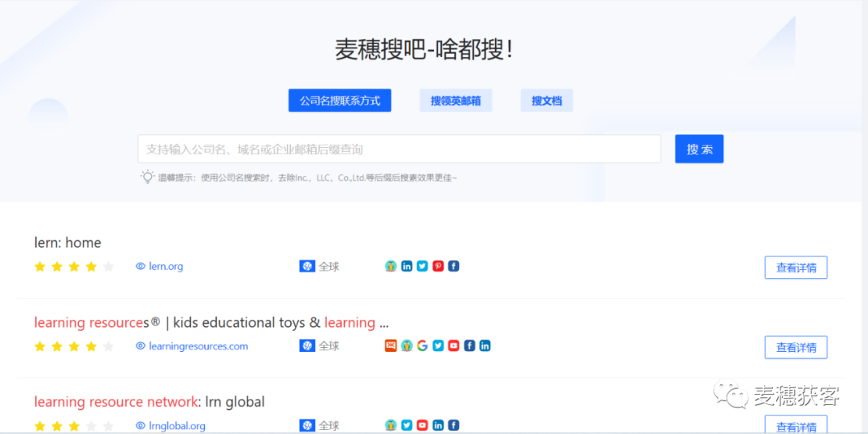Click the owl avatar icon in lern.org row
This screenshot has width=868, height=434.
tap(391, 266)
